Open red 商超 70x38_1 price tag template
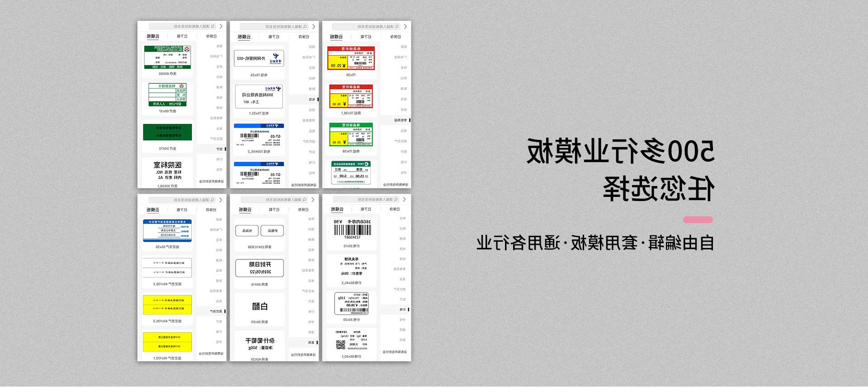The image size is (868, 392). click(x=351, y=99)
